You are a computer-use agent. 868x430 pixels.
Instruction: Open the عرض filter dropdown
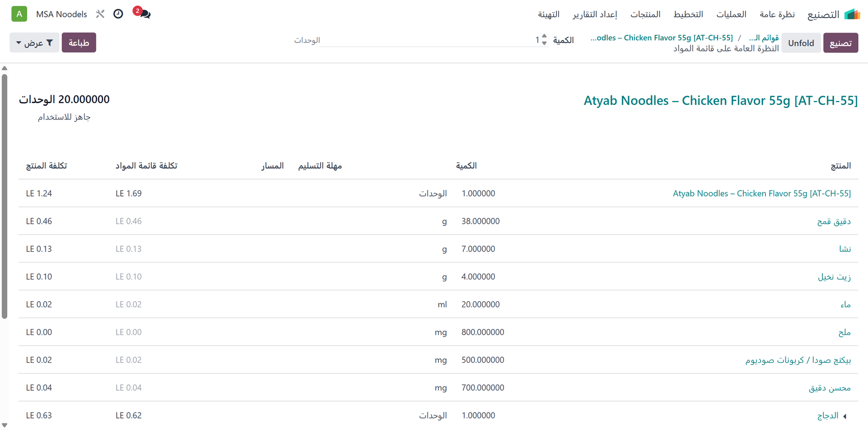point(34,42)
